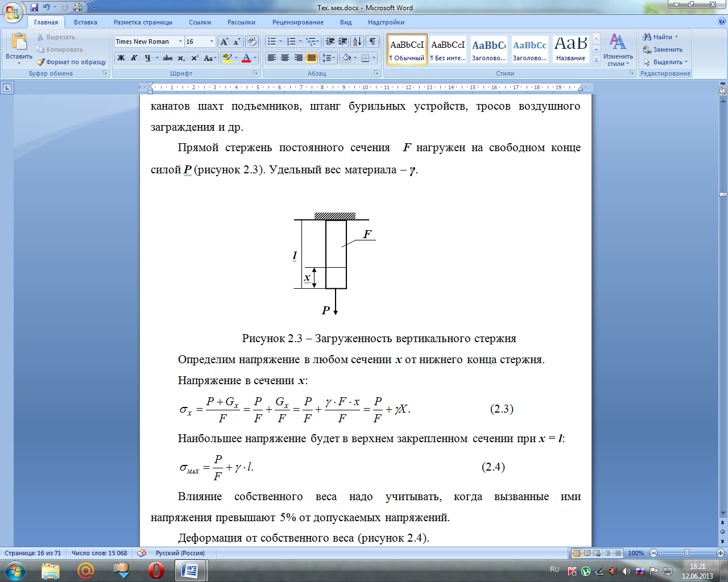Screen dimensions: 728x582
Task: Open Opera browser from taskbar
Action: coord(156,570)
